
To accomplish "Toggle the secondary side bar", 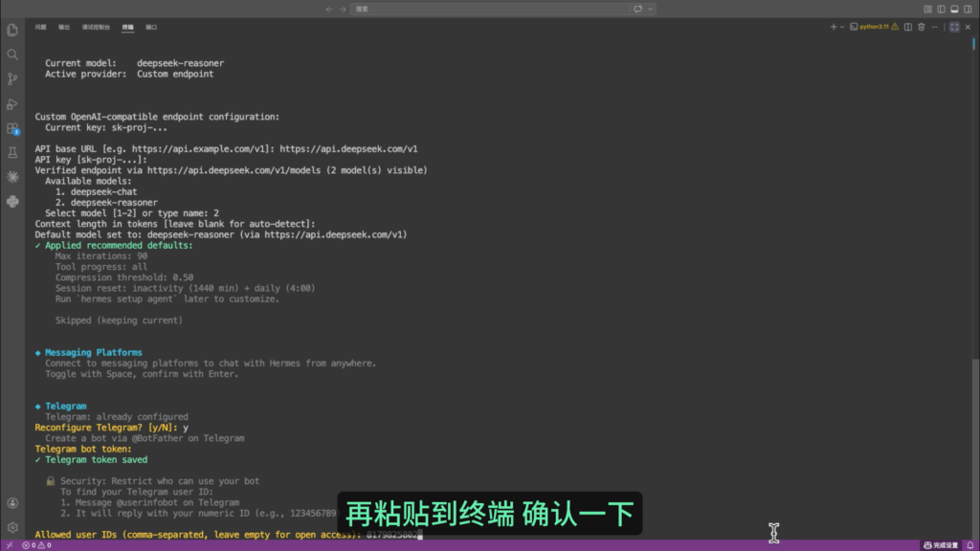I will [x=968, y=9].
